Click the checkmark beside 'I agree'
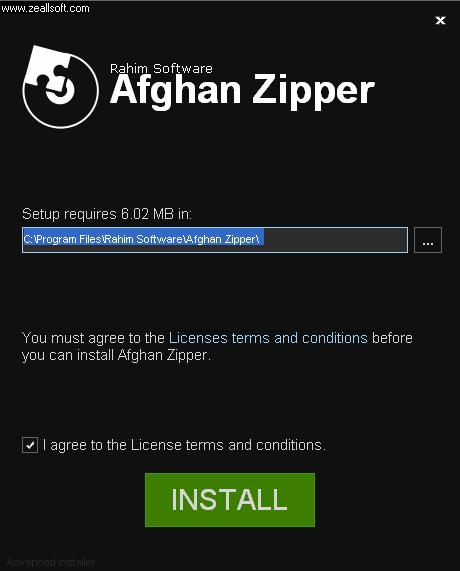 (30, 445)
